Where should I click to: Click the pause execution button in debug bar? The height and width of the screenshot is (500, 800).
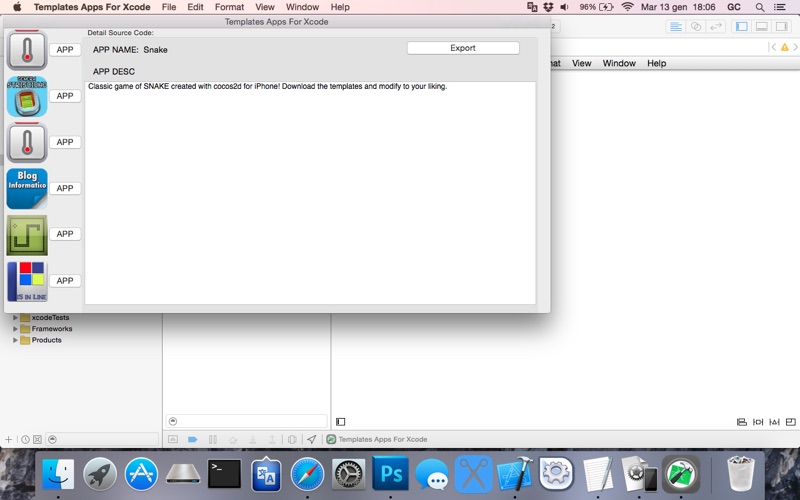pos(213,439)
